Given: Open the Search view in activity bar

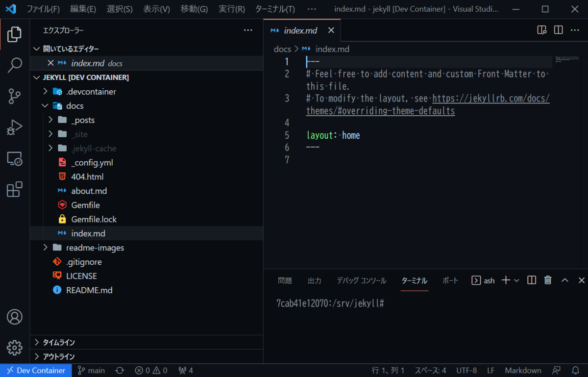Looking at the screenshot, I should (x=15, y=65).
